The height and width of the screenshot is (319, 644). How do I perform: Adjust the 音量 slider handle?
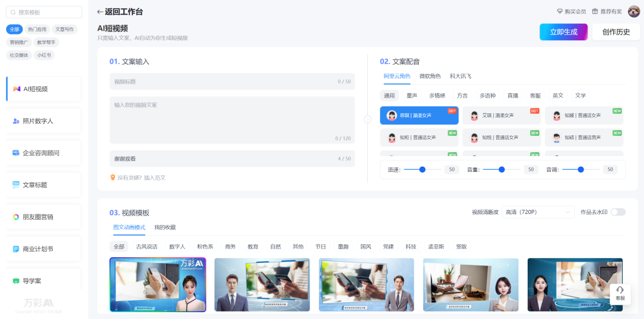[x=501, y=169]
